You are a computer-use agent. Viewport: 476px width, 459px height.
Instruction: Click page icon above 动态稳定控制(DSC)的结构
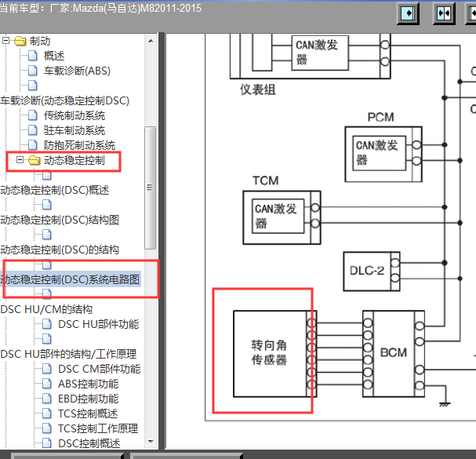47,235
